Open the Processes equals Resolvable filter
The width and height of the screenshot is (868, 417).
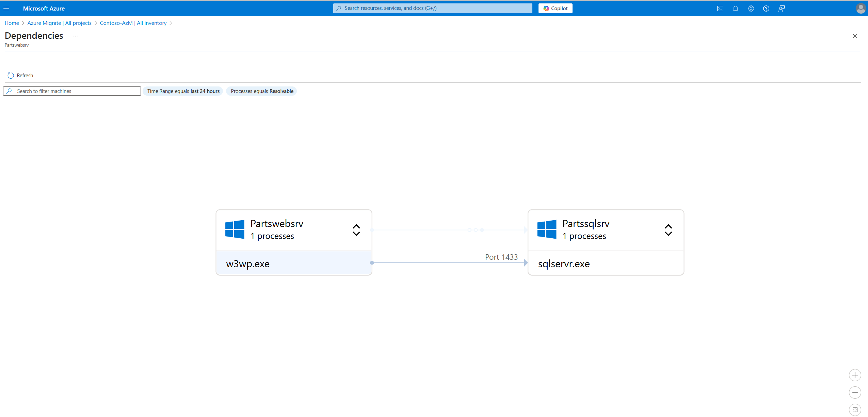[261, 91]
